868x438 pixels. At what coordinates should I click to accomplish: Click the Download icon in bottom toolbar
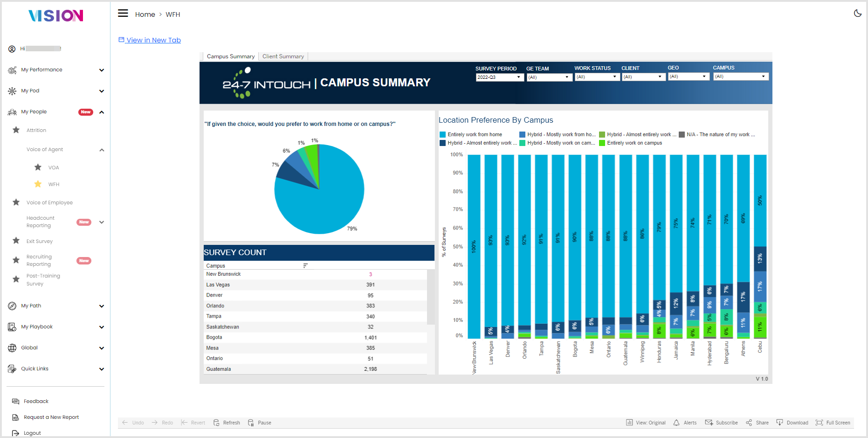pos(779,423)
